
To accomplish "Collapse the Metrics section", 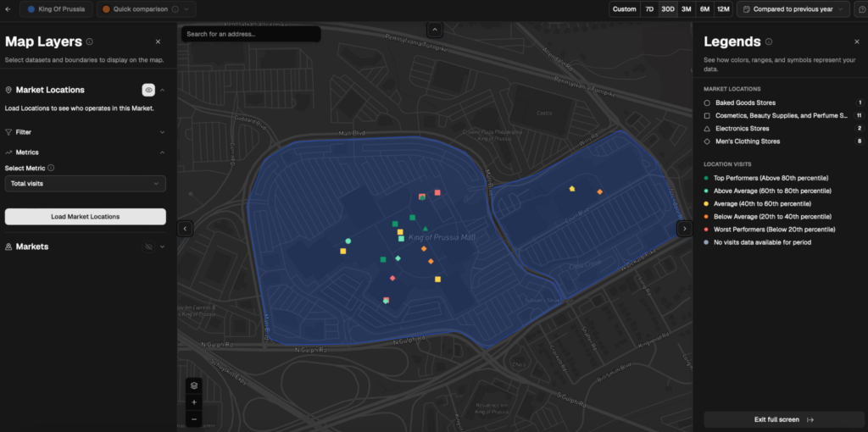I will tap(162, 152).
